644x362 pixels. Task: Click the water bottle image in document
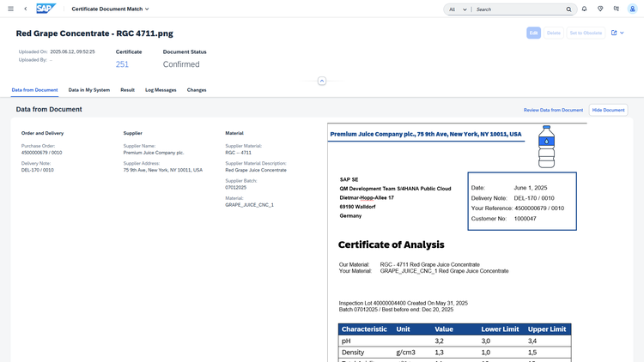tap(546, 147)
